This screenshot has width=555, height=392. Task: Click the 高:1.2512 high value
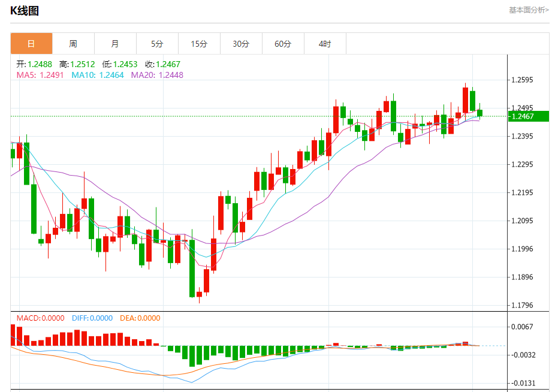pos(77,64)
